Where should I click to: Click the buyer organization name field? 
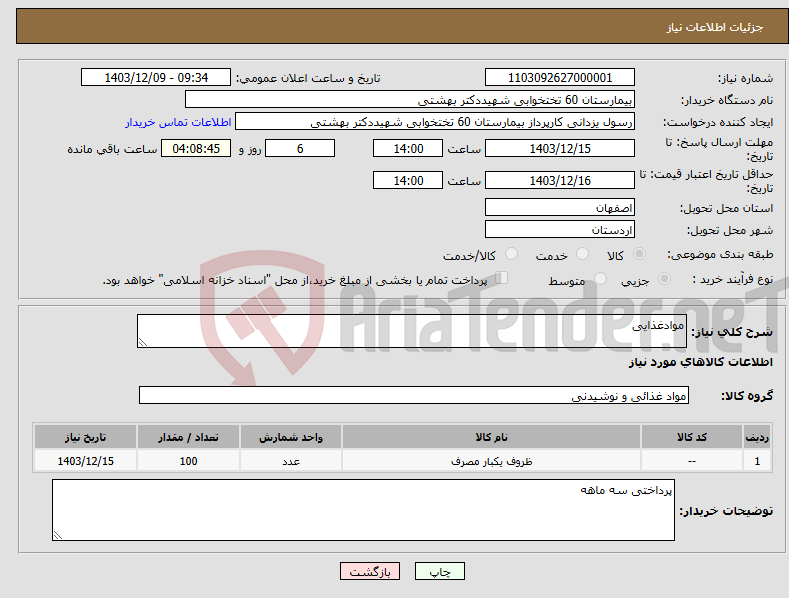coord(410,100)
